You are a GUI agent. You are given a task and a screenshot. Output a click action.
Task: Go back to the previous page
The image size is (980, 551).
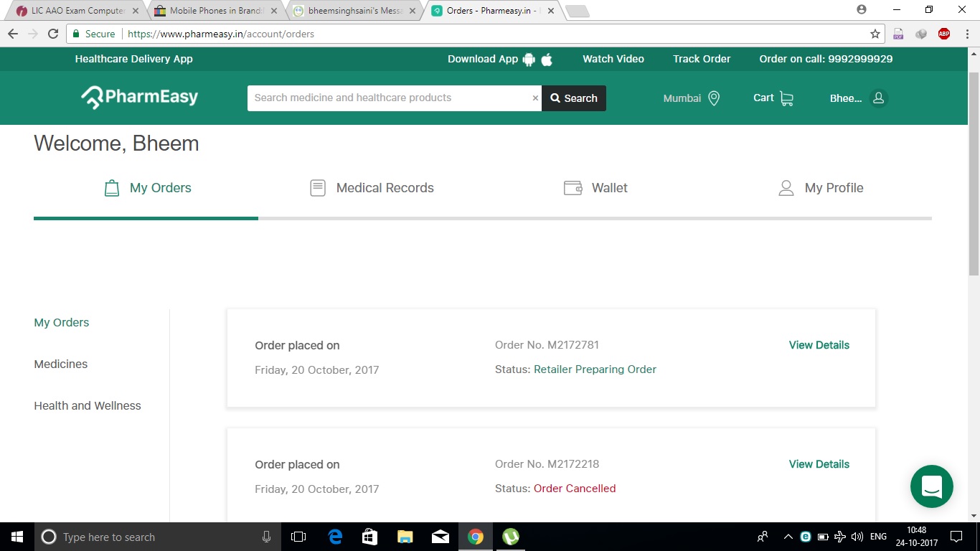coord(13,34)
